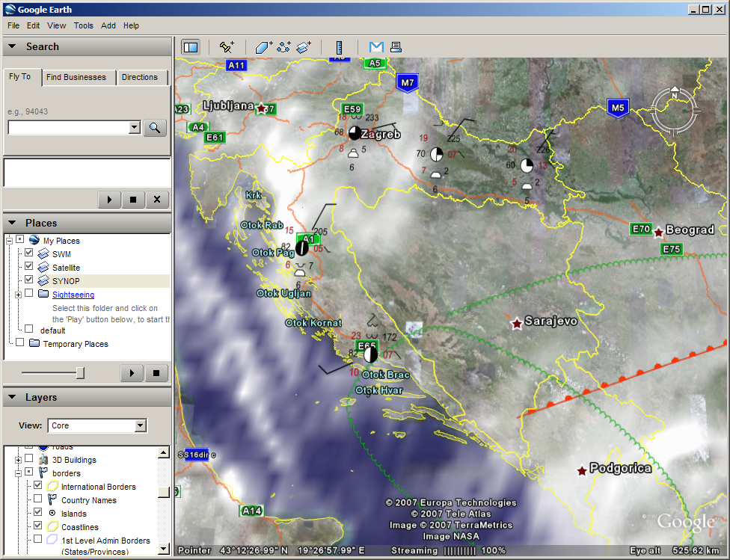Click the magnifier search button
Screen dimensions: 730x560
155,128
